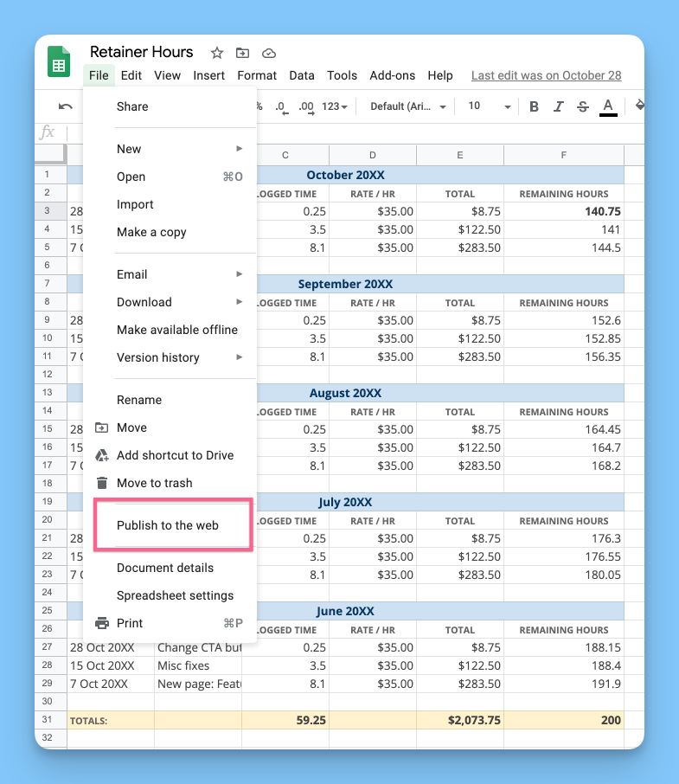Click the printer icon in menu
Viewport: 679px width, 784px height.
point(102,623)
